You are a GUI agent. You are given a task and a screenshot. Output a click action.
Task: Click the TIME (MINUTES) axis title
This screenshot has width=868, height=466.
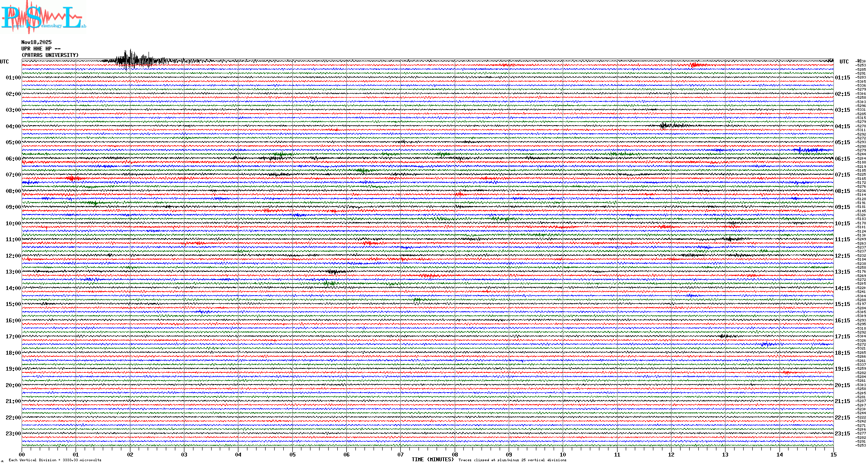[x=433, y=460]
